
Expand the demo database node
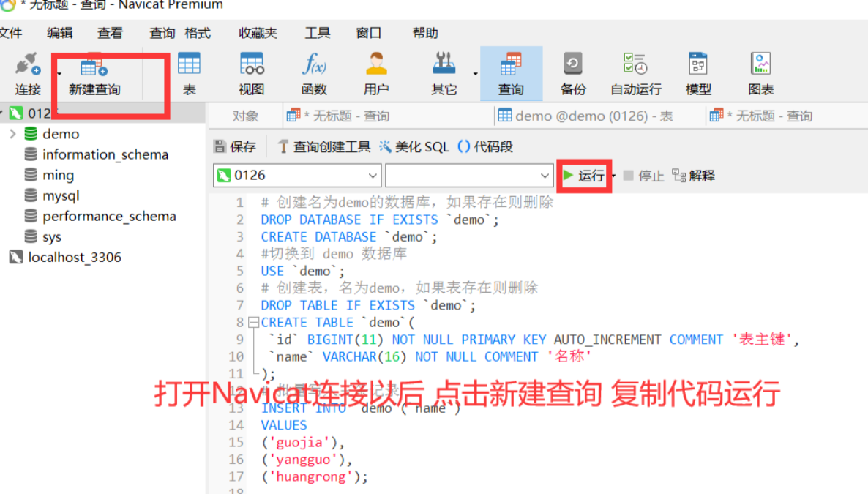(x=12, y=134)
